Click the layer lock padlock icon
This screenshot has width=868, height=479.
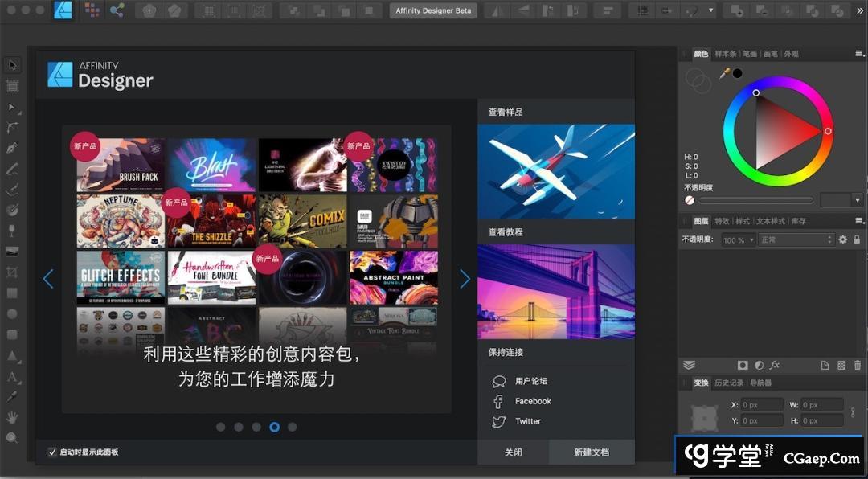pos(857,239)
